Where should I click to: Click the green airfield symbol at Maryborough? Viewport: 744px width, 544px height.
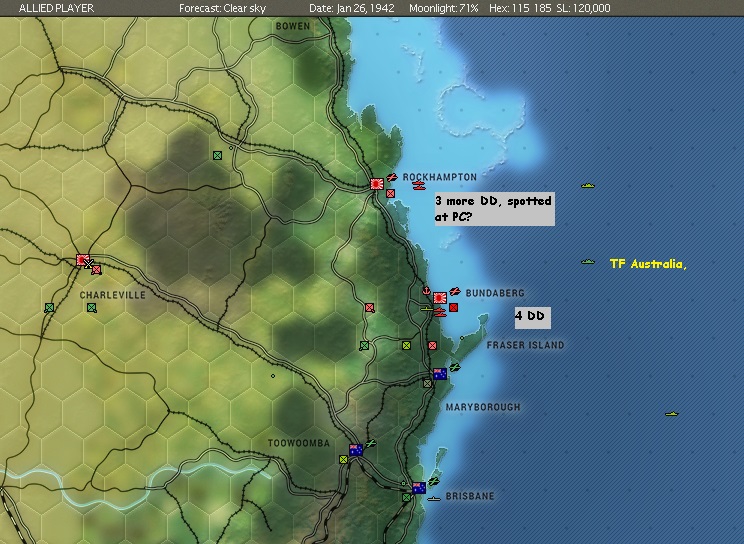coord(455,367)
